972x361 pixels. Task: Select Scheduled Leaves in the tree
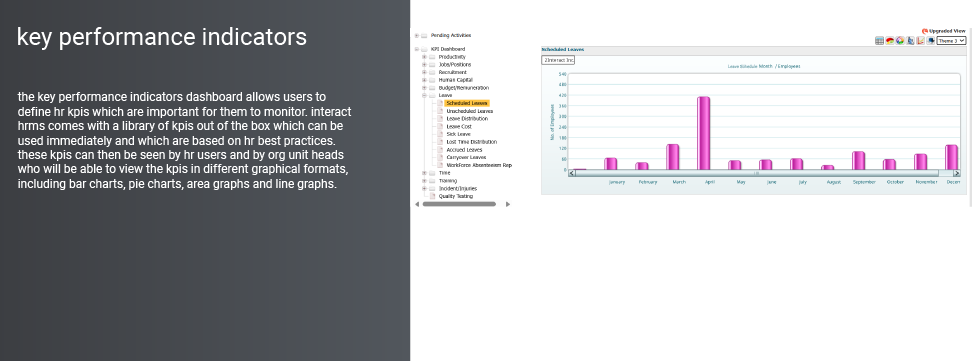tap(467, 104)
